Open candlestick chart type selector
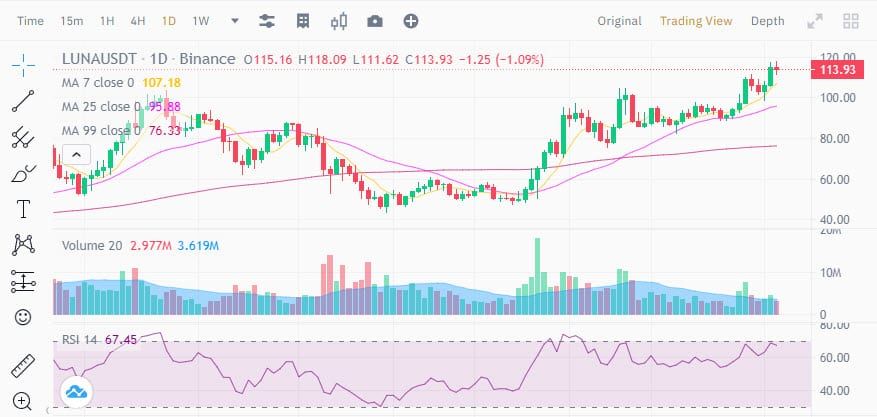The height and width of the screenshot is (417, 877). coord(339,21)
